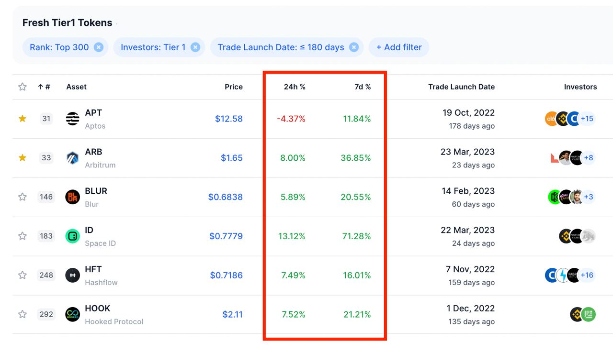This screenshot has width=613, height=364.
Task: Click the Hashflow token logo
Action: click(73, 275)
